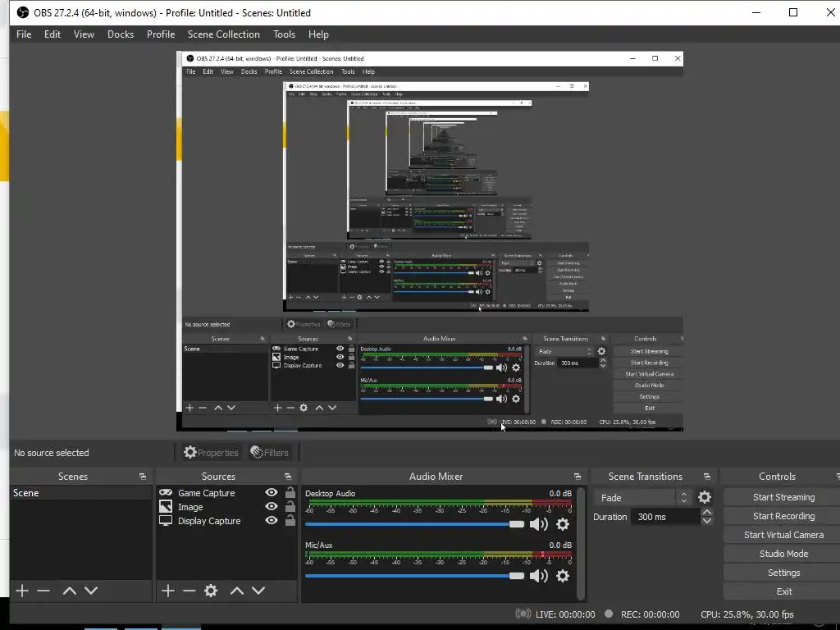
Task: Click the Desktop Audio 0.0 dB value
Action: [x=559, y=493]
